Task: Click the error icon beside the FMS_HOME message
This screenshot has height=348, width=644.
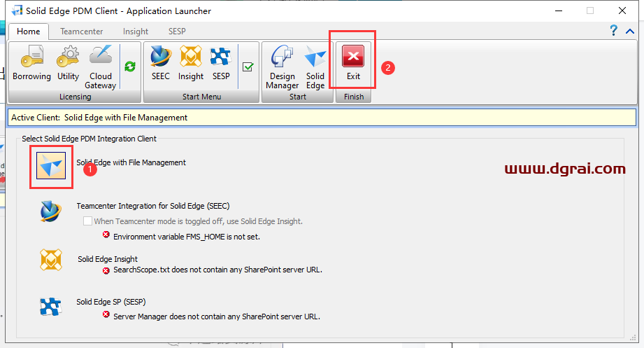Action: point(106,235)
